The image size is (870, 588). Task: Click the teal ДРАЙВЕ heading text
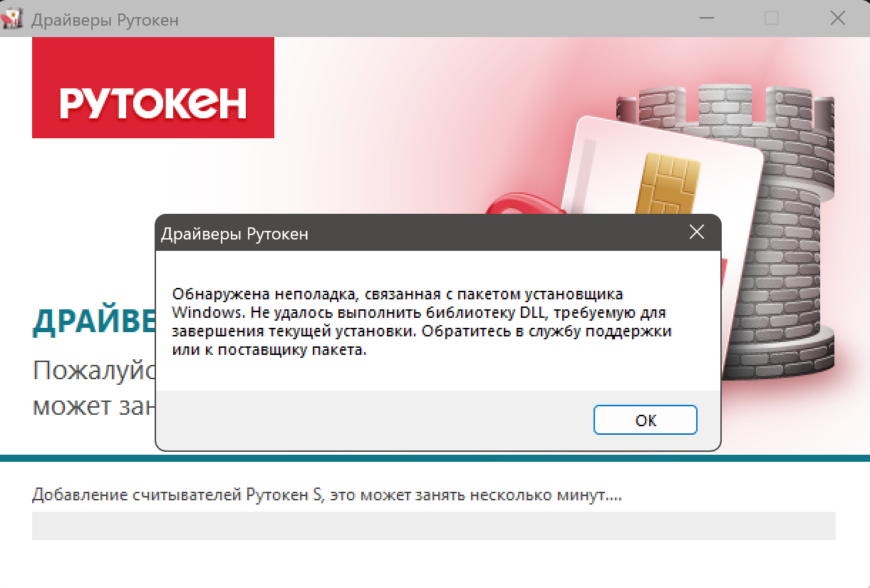94,322
